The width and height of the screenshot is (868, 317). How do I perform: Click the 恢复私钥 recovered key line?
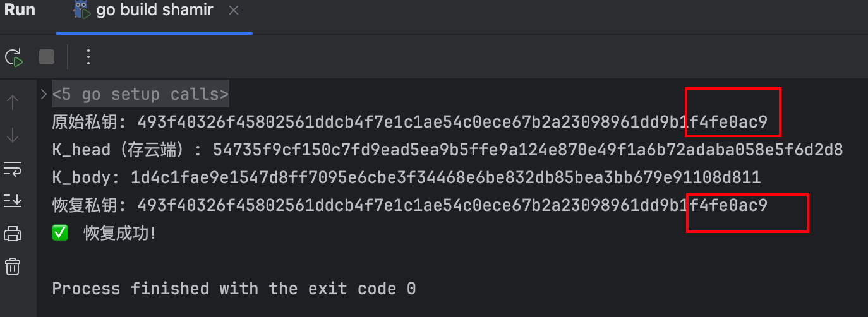[x=409, y=205]
